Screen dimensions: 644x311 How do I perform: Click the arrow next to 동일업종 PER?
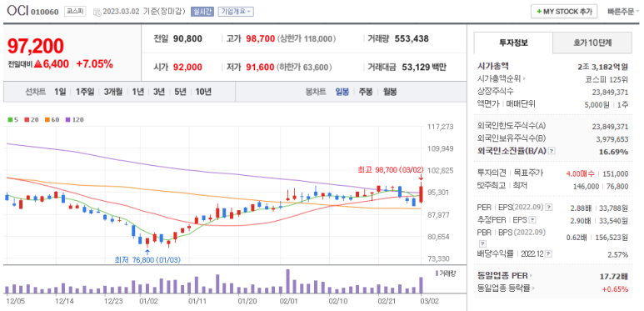(531, 276)
